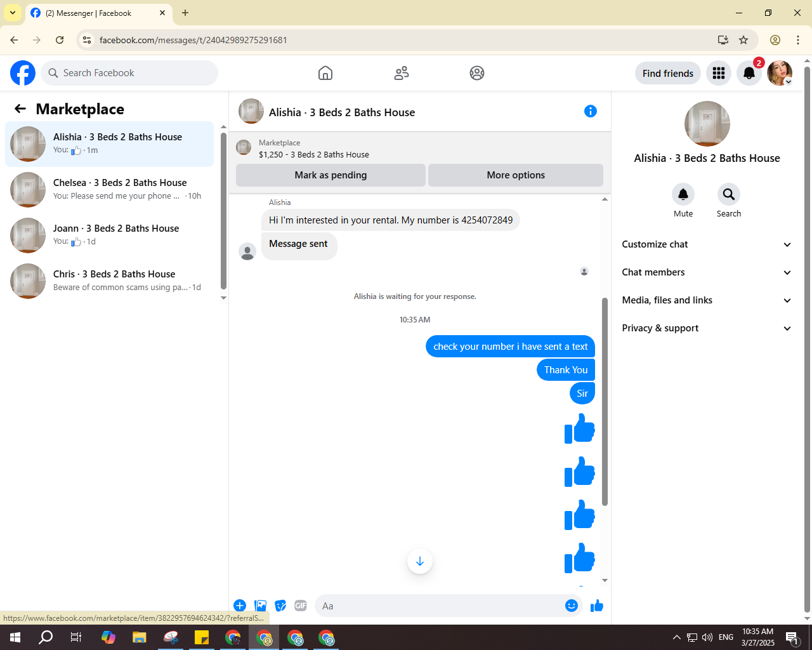Click the conversation list scrollbar
812x650 pixels.
(x=223, y=211)
